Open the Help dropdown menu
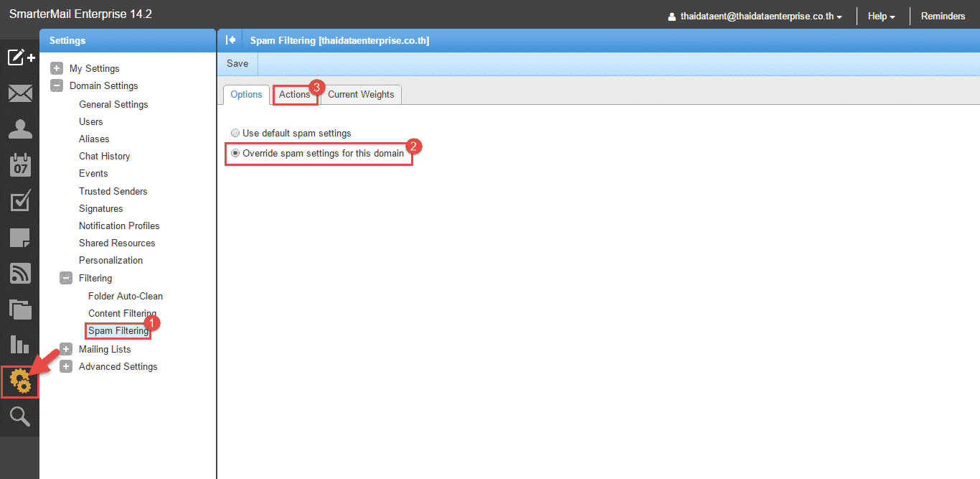 881,16
